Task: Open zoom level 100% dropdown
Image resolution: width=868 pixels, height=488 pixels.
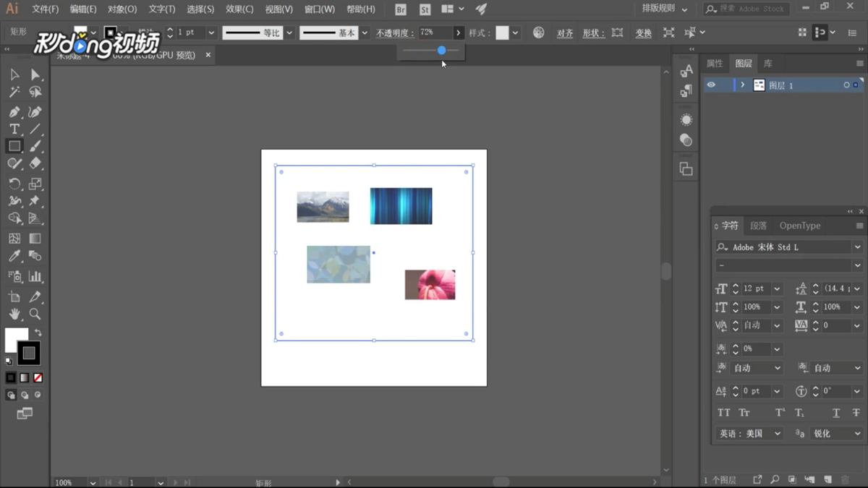Action: point(93,482)
